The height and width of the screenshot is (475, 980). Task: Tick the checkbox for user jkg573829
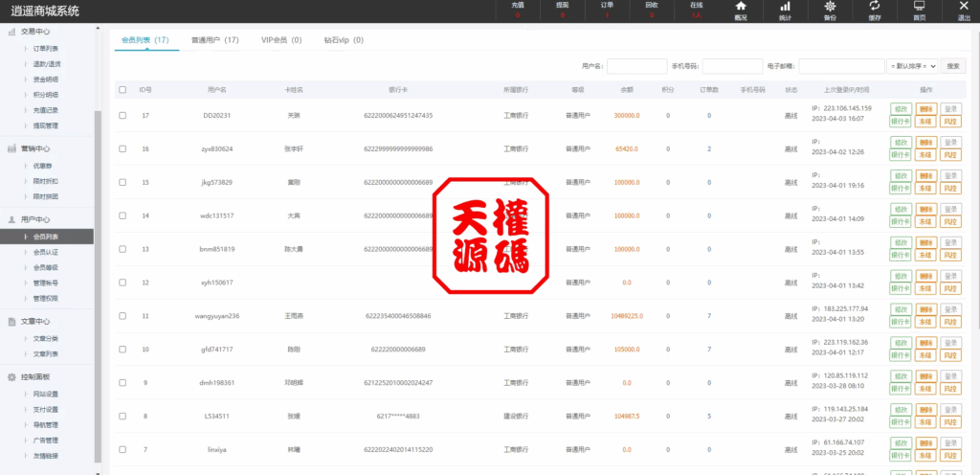tap(122, 183)
